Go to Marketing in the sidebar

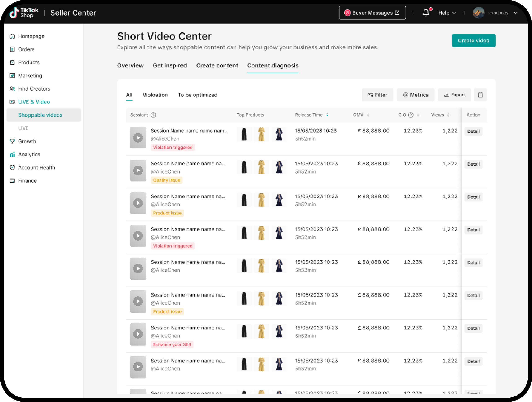pyautogui.click(x=30, y=76)
